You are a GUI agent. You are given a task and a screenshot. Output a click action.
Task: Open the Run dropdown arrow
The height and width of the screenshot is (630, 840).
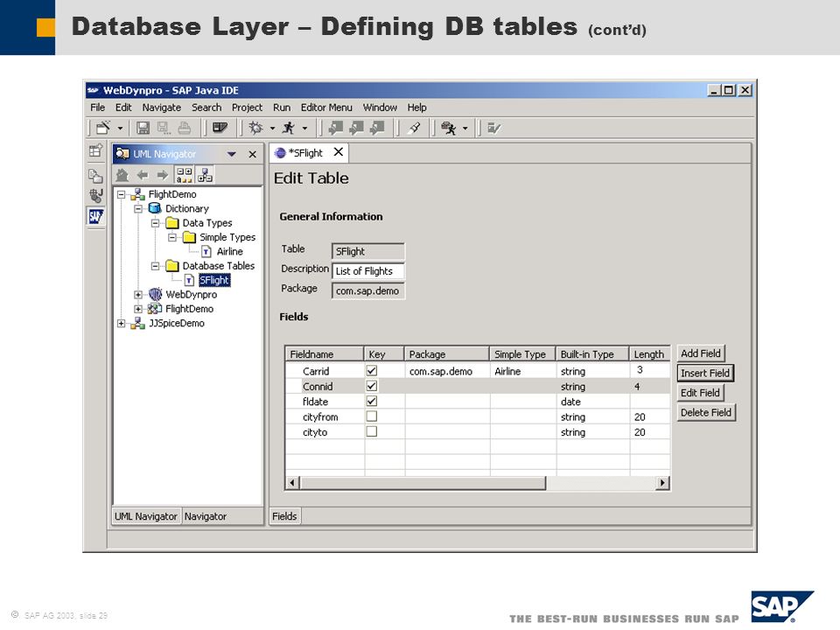304,129
